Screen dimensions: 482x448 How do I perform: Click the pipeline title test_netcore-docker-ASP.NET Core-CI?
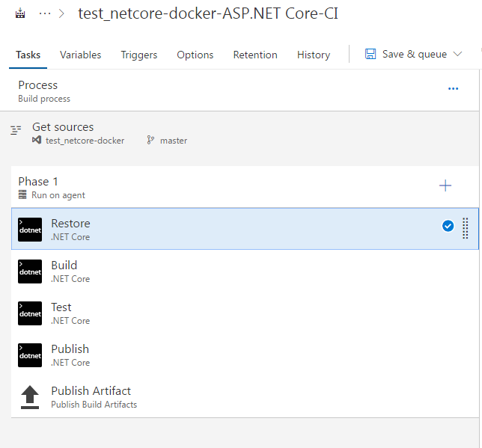(x=208, y=13)
